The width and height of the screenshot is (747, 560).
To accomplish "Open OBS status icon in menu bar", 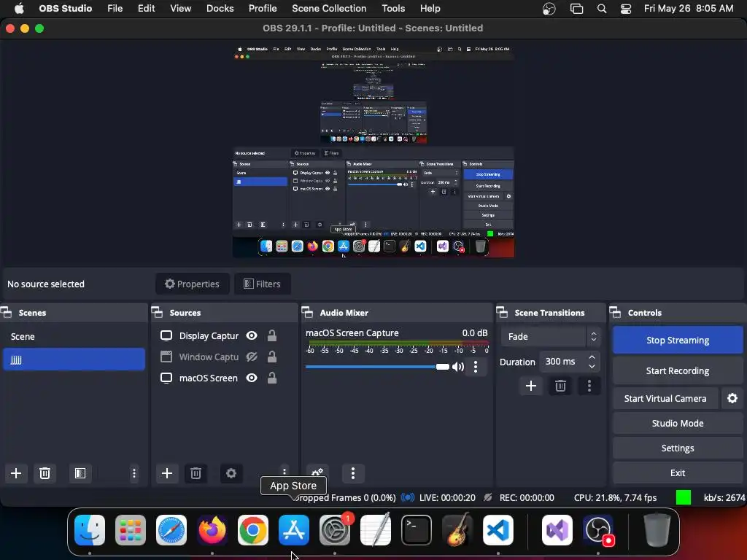I will pyautogui.click(x=549, y=9).
